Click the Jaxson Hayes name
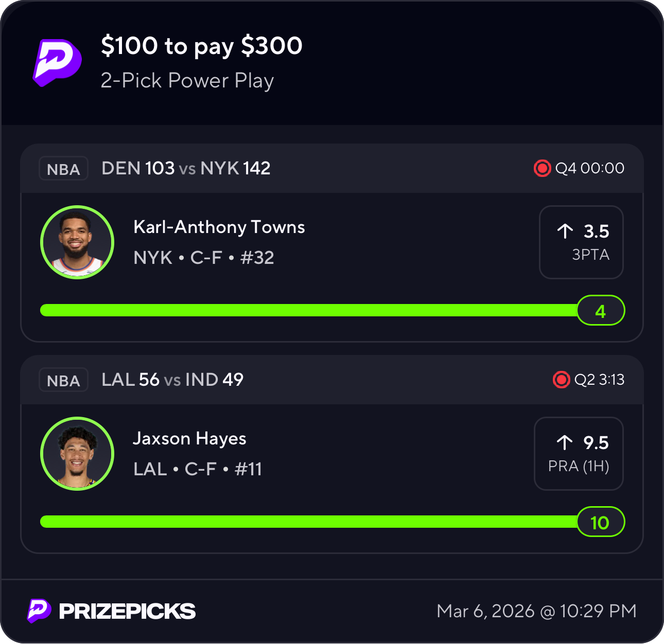The height and width of the screenshot is (644, 664). coord(189,438)
